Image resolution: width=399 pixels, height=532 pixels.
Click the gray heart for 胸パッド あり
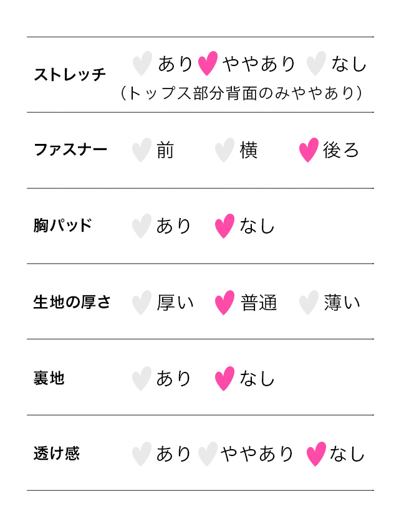142,226
